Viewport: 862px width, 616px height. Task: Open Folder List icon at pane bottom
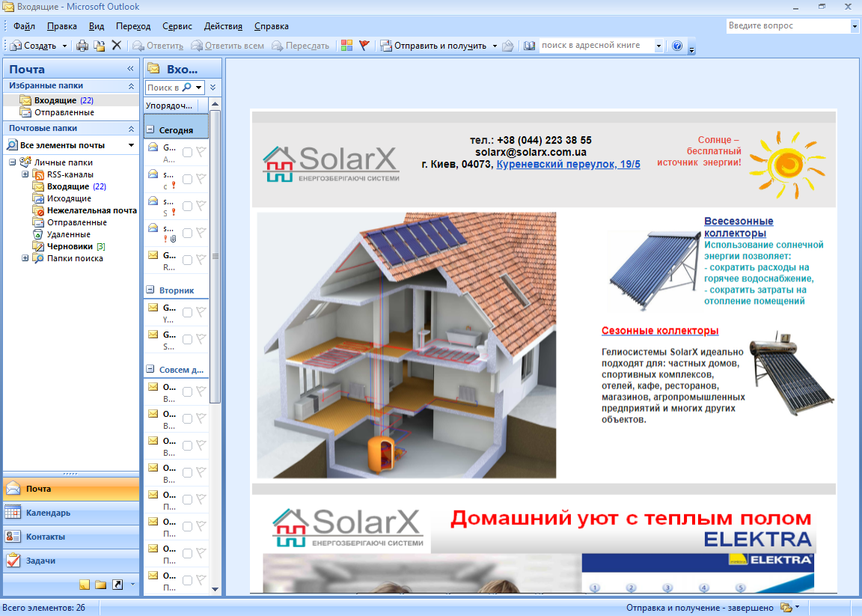point(100,585)
